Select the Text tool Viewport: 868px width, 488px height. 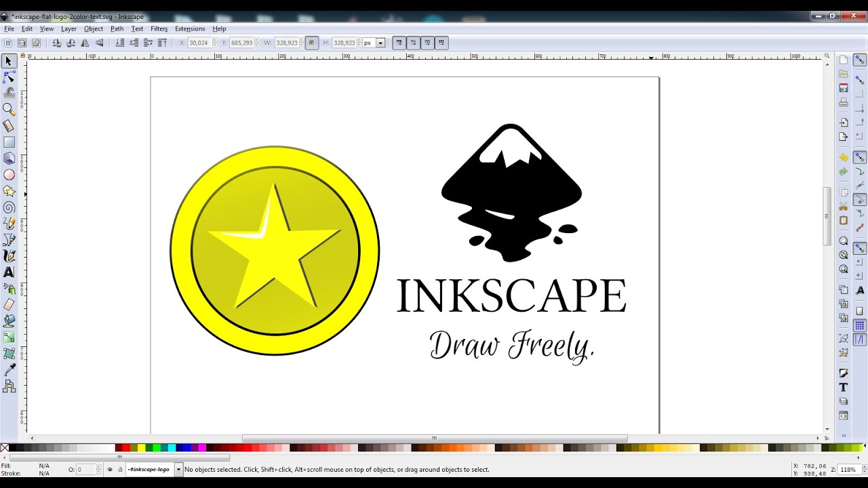tap(9, 272)
